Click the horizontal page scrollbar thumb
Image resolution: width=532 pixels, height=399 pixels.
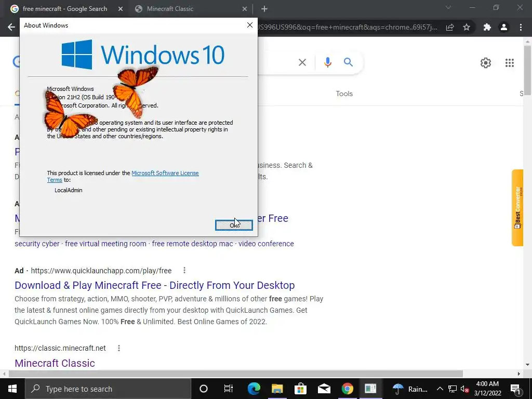coord(236,374)
